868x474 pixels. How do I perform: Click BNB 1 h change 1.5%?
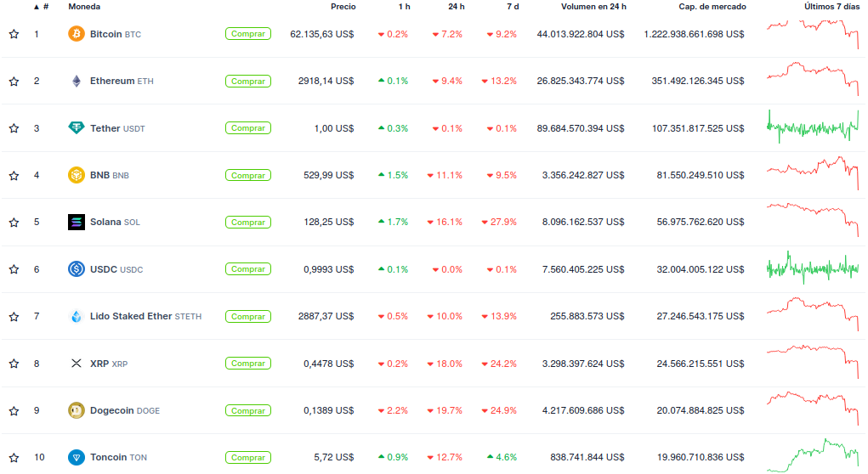(x=393, y=175)
